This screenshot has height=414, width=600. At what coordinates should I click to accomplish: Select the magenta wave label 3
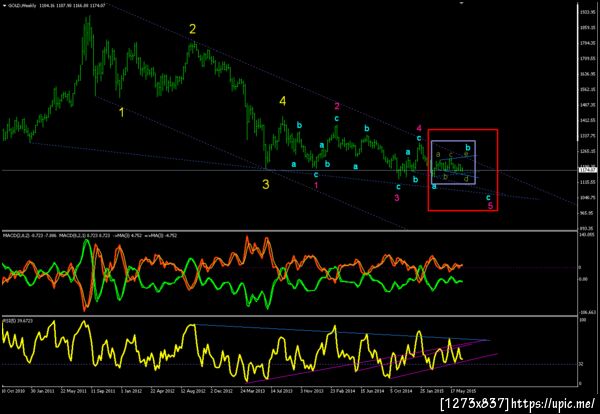pos(397,198)
